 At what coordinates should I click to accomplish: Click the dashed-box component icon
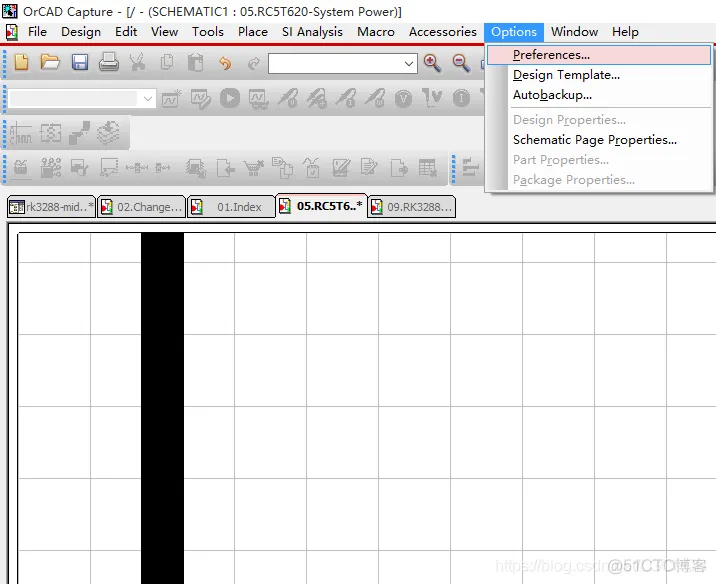click(x=50, y=133)
